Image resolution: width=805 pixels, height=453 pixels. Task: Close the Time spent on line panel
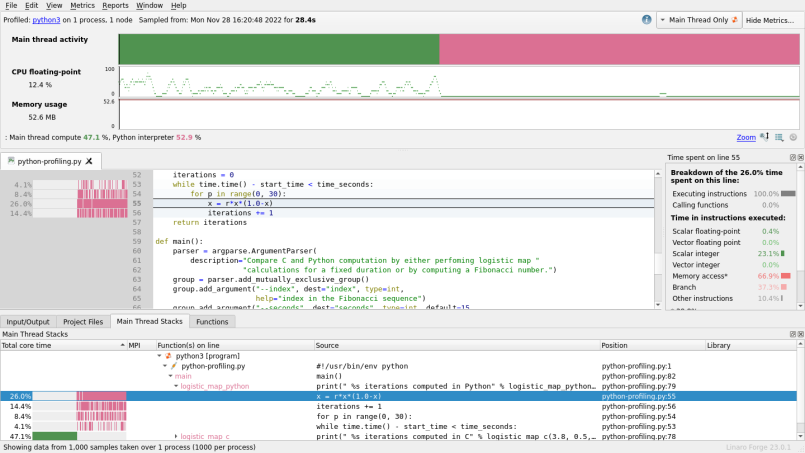pyautogui.click(x=800, y=158)
